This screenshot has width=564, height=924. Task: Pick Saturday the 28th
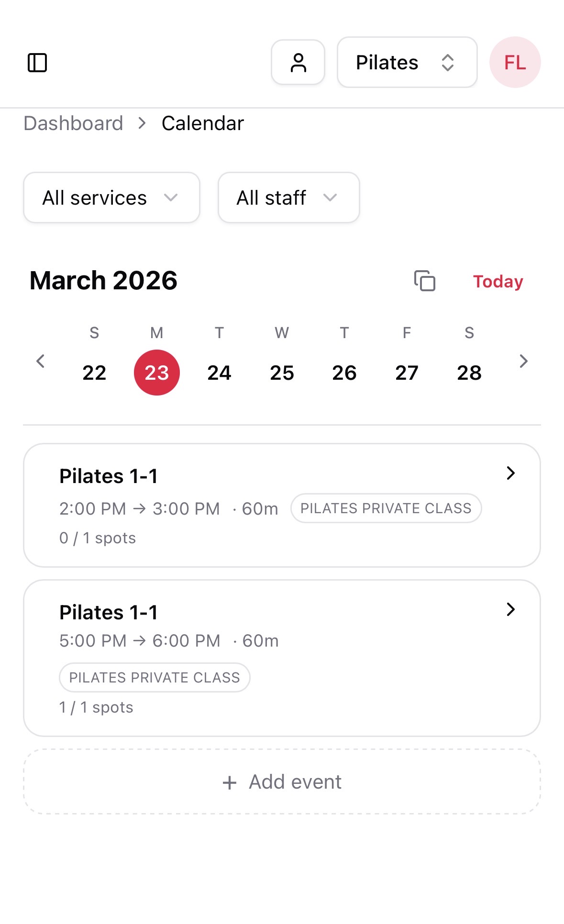469,373
